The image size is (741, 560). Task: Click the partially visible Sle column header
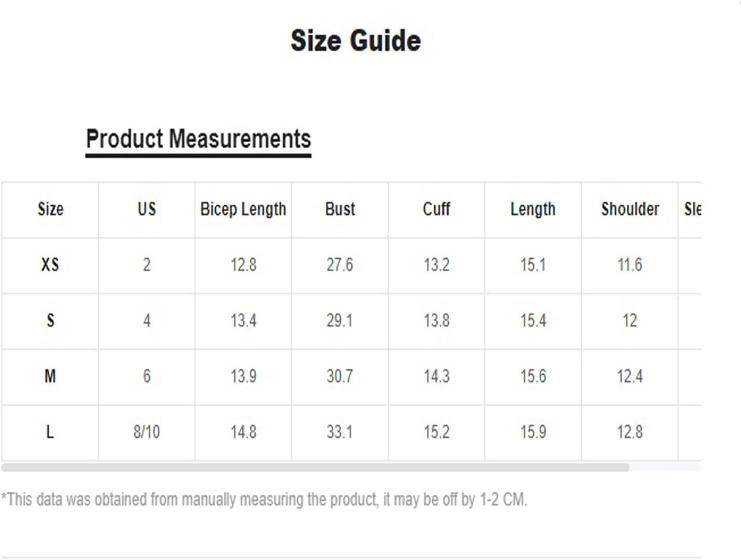pos(692,209)
